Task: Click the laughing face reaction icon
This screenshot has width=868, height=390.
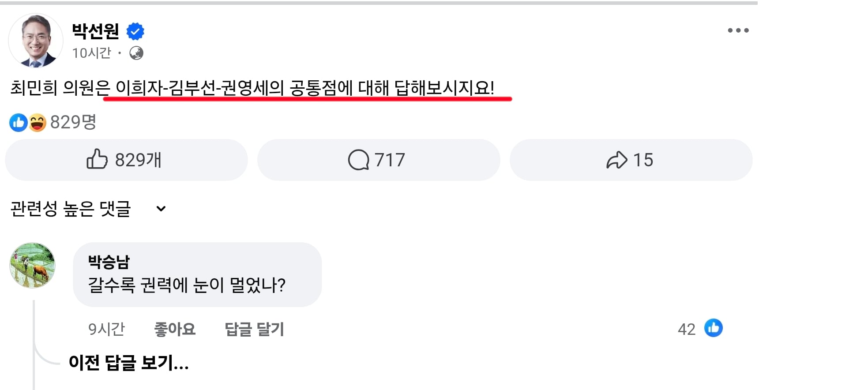Action: (38, 122)
